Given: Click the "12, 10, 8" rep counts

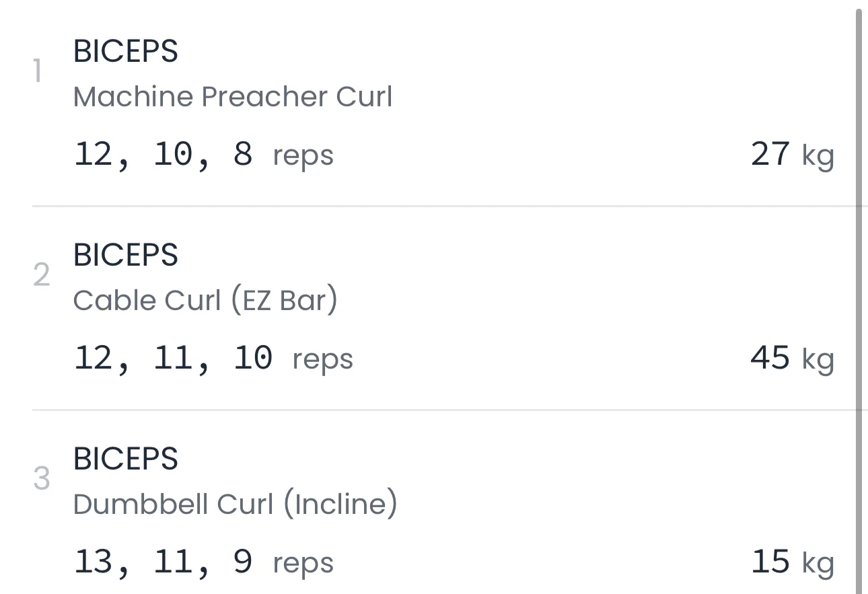Looking at the screenshot, I should coord(163,155).
